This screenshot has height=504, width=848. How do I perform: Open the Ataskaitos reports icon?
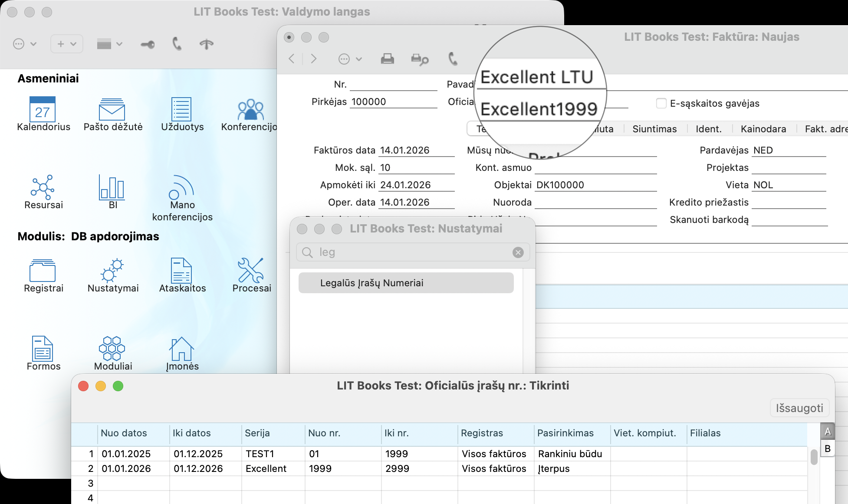pos(181,271)
